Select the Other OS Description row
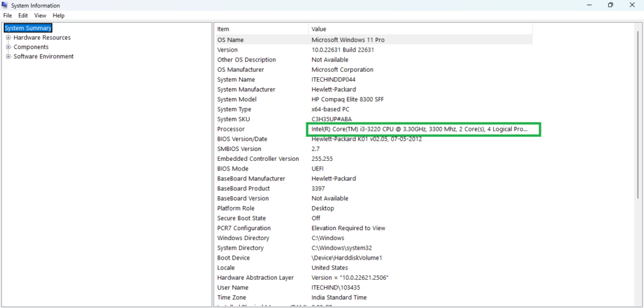 [x=374, y=60]
